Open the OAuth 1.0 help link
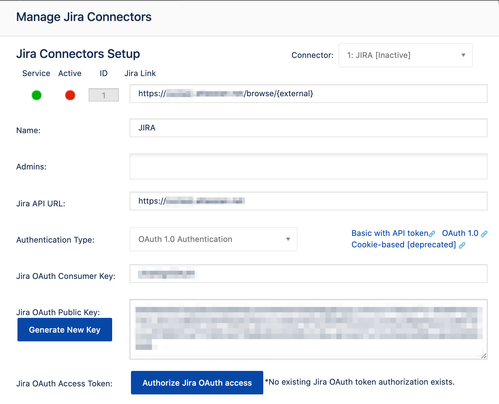The width and height of the screenshot is (499, 404). (x=460, y=233)
